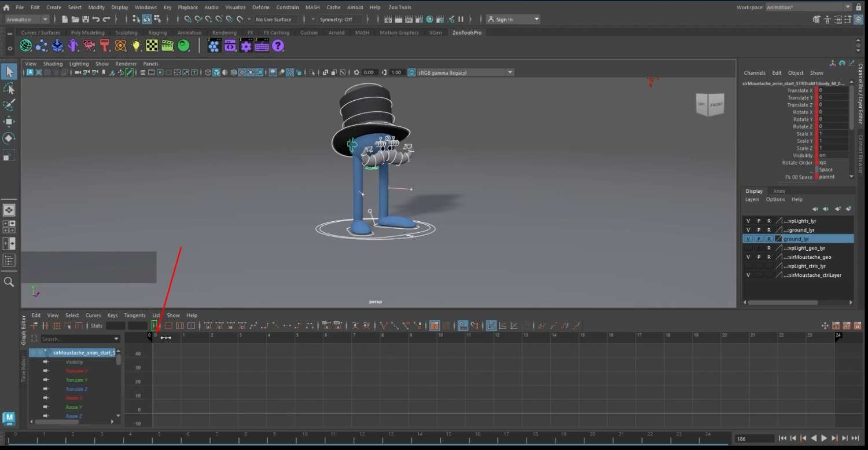Click the current frame field showing 186
This screenshot has height=450, width=868.
click(x=755, y=438)
